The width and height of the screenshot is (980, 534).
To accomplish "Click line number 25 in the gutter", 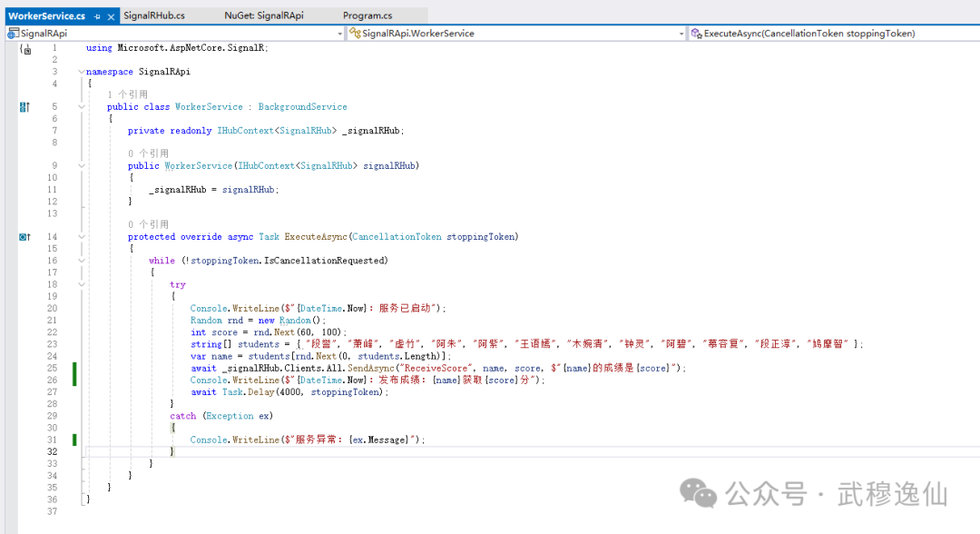I will click(x=52, y=369).
